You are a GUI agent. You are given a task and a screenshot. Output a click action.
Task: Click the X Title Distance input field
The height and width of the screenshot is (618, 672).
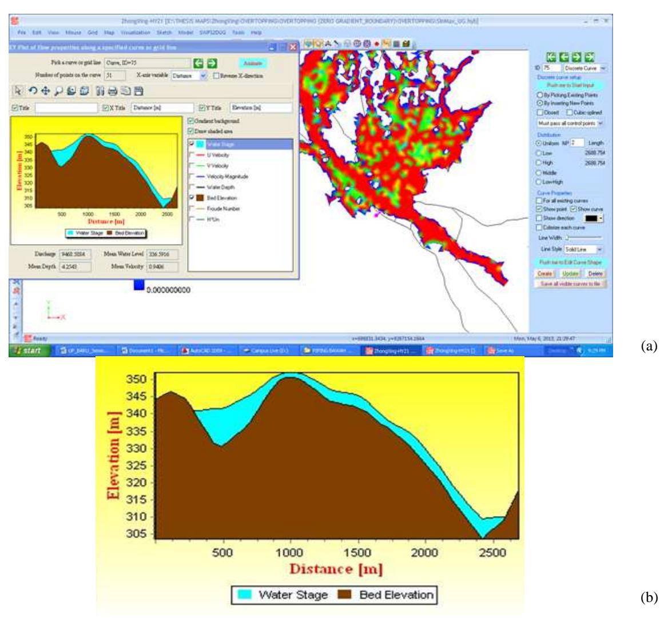click(162, 108)
